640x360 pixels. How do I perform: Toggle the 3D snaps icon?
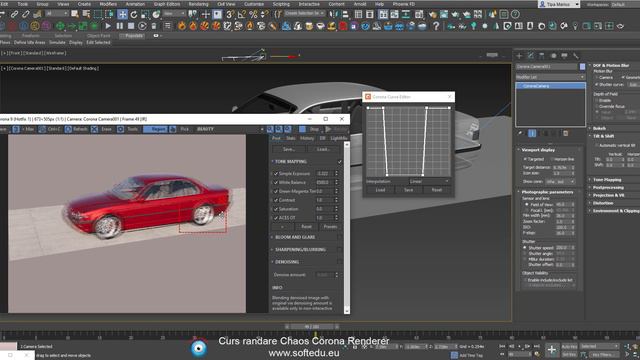[230, 15]
